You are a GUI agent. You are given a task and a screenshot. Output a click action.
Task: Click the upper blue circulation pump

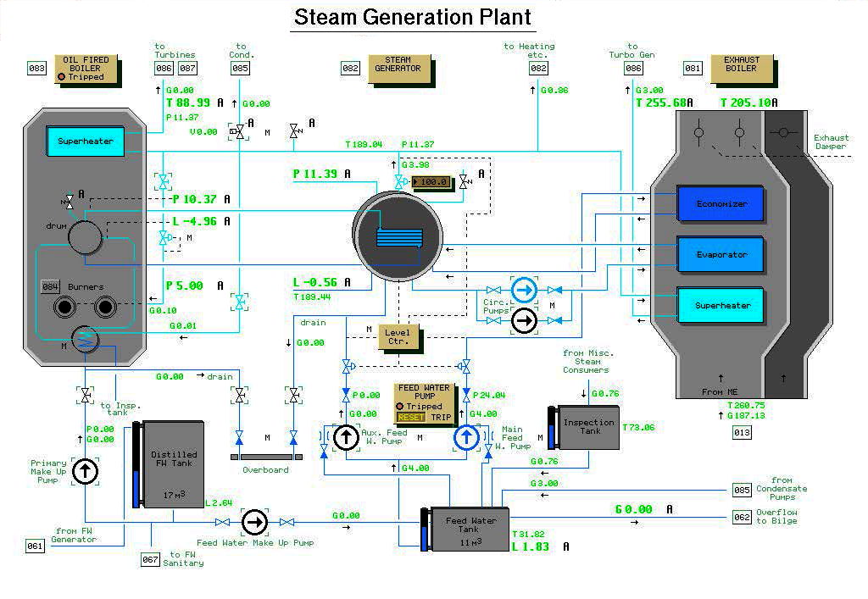pyautogui.click(x=525, y=291)
